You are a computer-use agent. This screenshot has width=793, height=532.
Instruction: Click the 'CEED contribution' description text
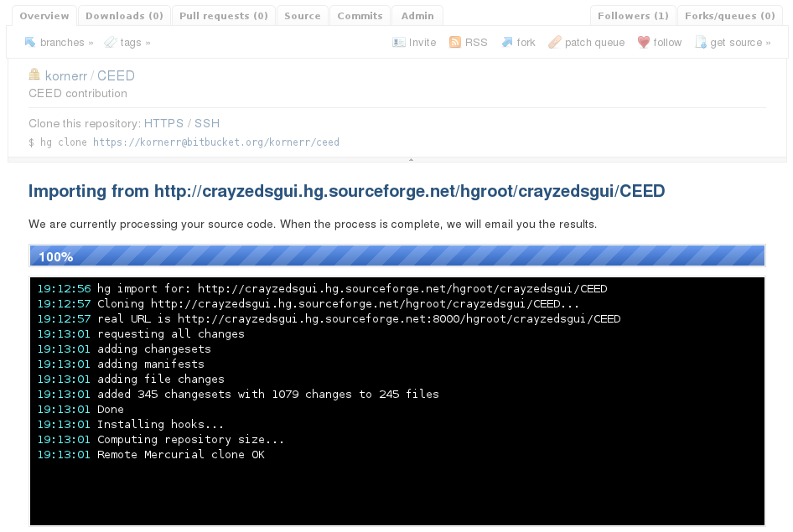pos(78,94)
